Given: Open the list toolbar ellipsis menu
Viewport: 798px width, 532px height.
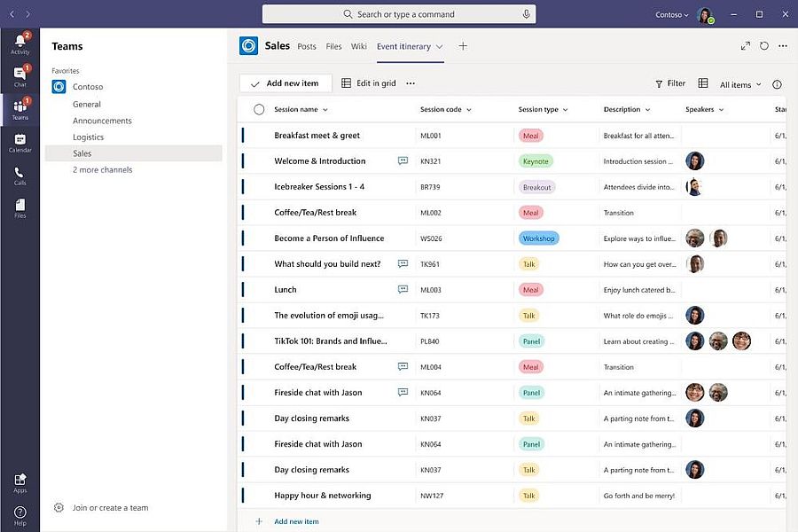Looking at the screenshot, I should click(411, 83).
